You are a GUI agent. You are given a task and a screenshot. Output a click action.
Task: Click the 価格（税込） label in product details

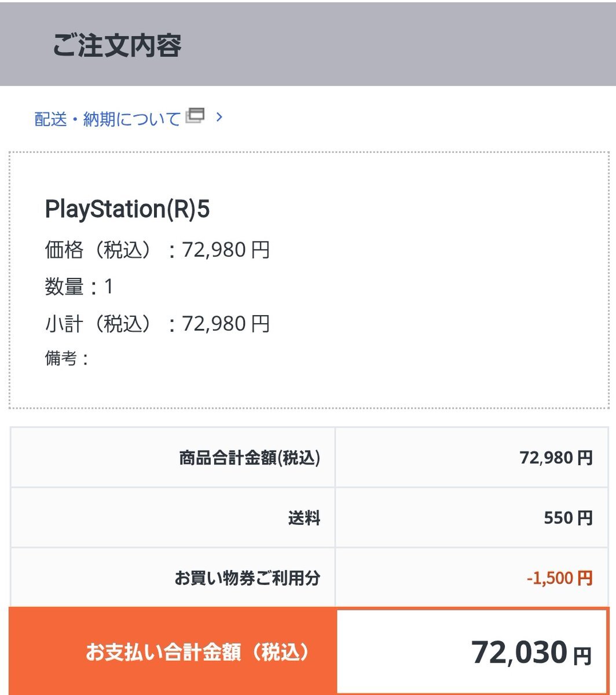tap(100, 250)
